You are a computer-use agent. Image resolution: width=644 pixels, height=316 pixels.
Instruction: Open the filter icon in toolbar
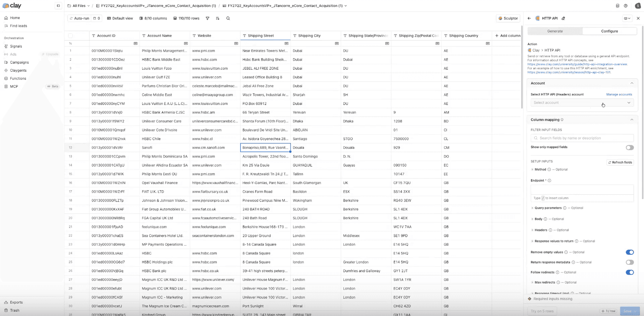point(207,18)
